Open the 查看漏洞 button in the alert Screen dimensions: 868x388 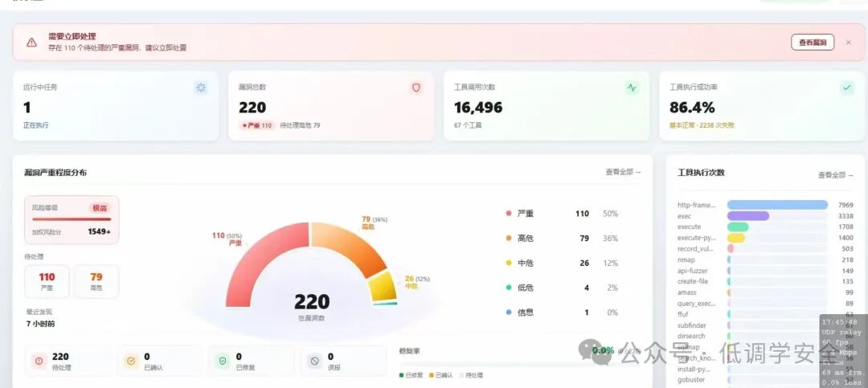[x=812, y=42]
